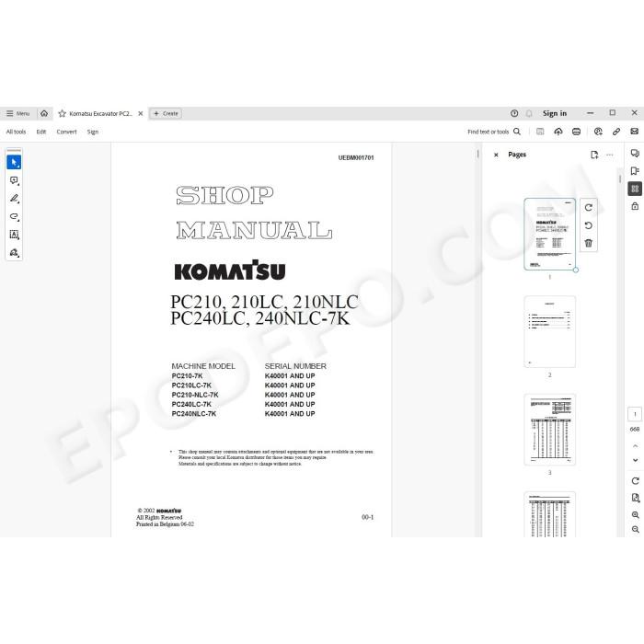Open the Sign tab in toolbar
This screenshot has height=644, width=644.
tap(93, 132)
